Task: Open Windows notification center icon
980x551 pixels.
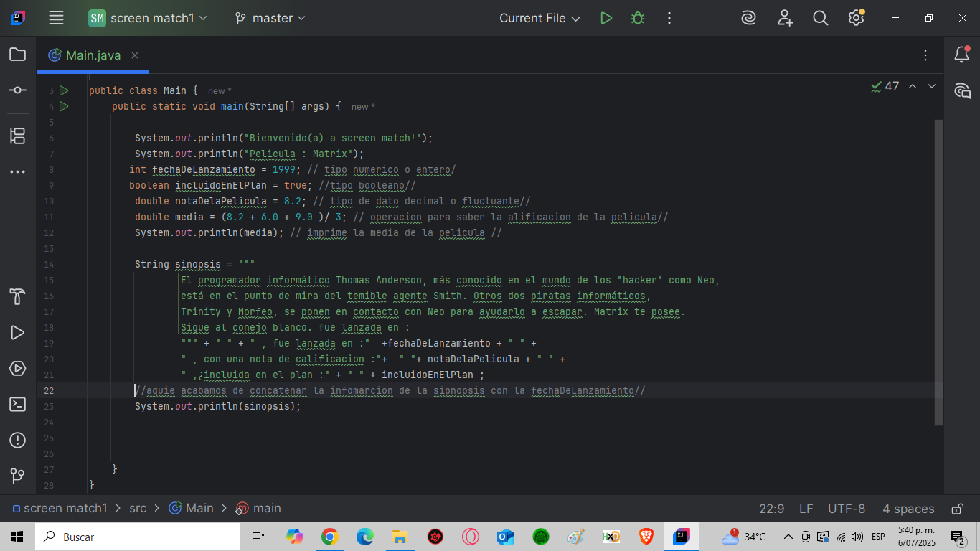Action: [x=958, y=537]
